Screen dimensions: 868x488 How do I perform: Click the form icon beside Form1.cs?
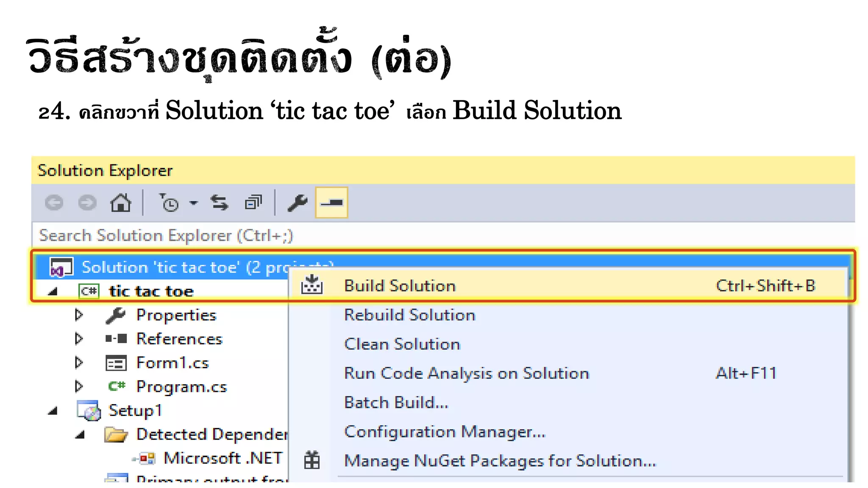point(116,363)
